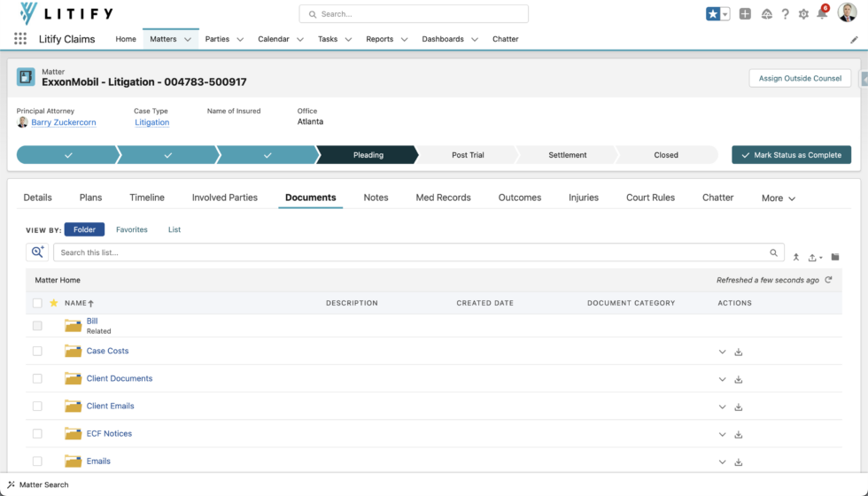868x496 pixels.
Task: Click Assign Outside Counsel button
Action: [800, 78]
